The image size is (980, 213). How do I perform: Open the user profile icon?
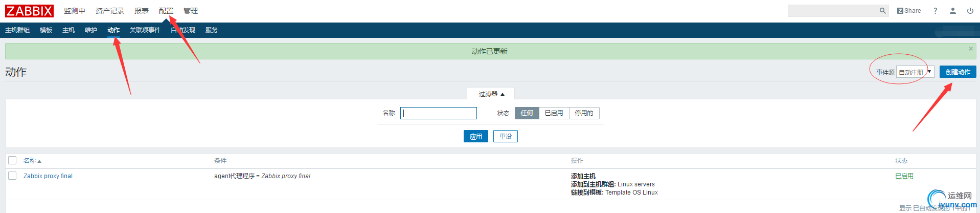[x=953, y=11]
